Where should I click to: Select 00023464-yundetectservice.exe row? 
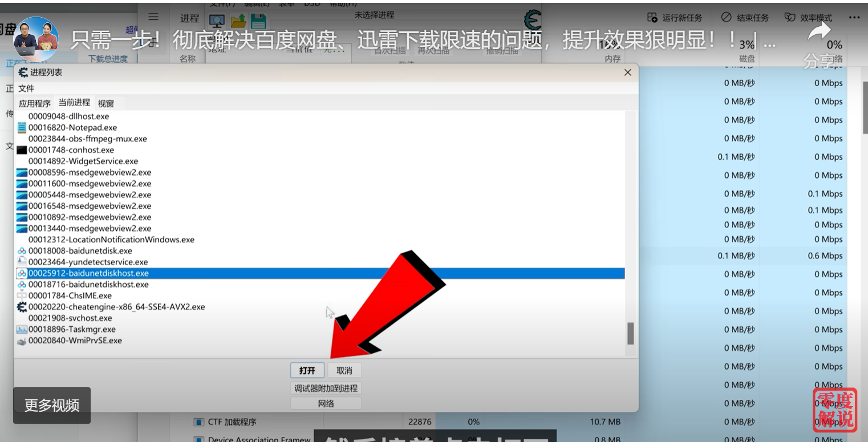coord(319,262)
